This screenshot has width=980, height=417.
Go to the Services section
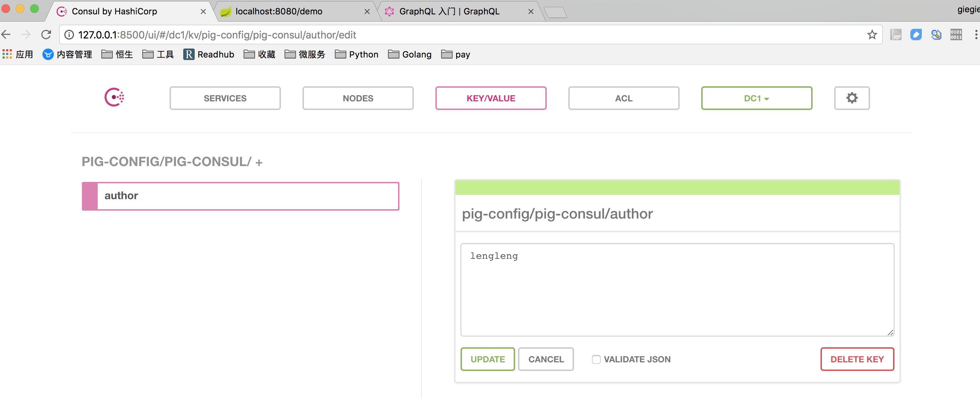225,98
